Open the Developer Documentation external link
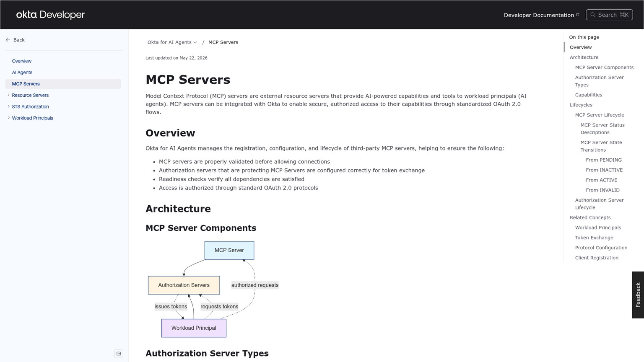Screen dimensions: 644x362 tap(541, 15)
